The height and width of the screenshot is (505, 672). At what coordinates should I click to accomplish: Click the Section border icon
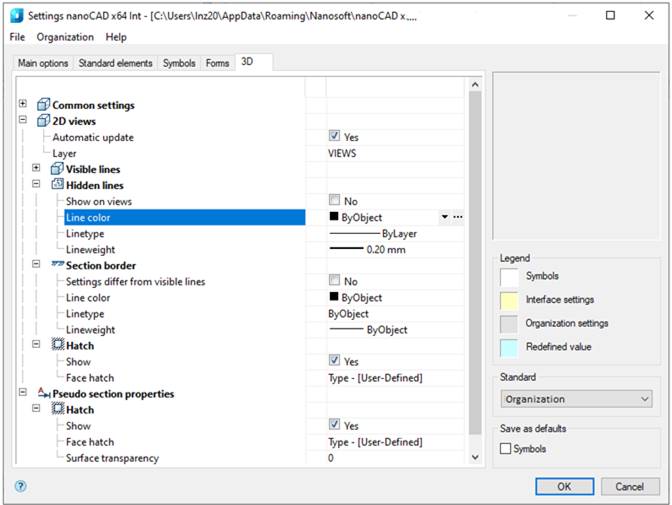pyautogui.click(x=57, y=265)
